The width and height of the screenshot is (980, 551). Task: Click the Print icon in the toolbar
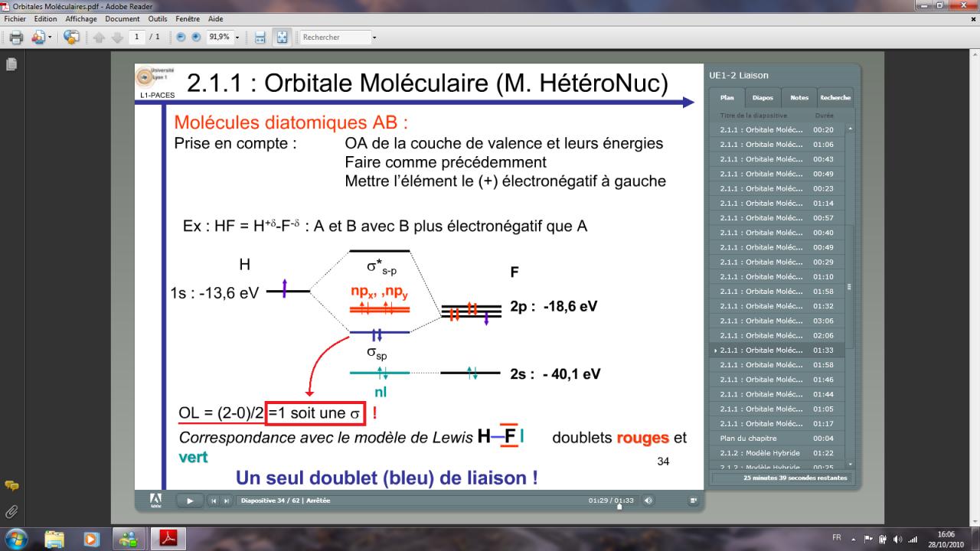click(15, 37)
